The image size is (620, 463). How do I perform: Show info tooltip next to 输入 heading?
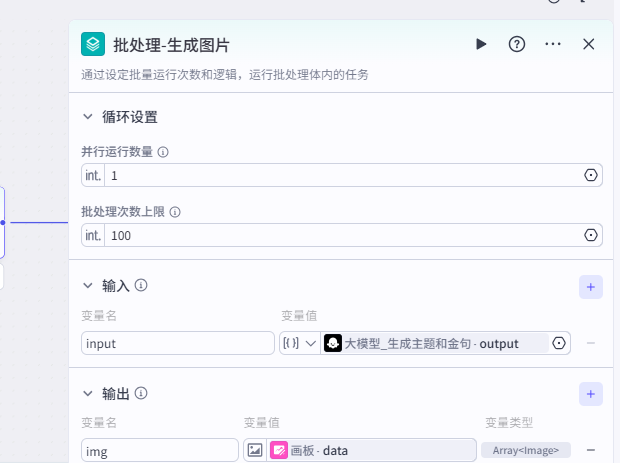(141, 286)
